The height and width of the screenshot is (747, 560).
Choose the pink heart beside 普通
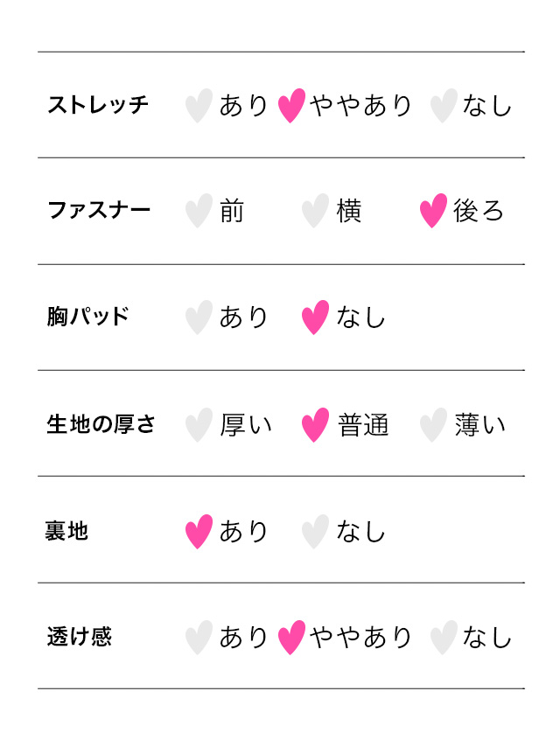point(316,425)
